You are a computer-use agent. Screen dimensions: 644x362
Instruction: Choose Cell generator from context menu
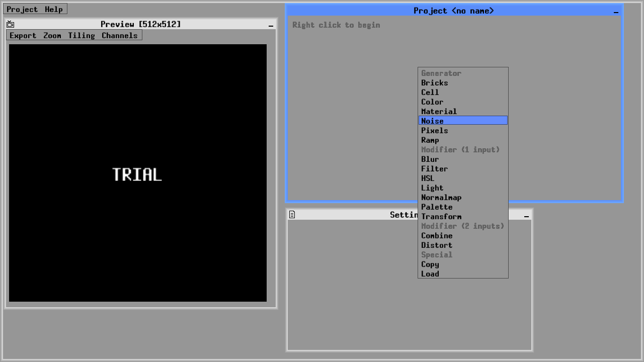coord(463,92)
